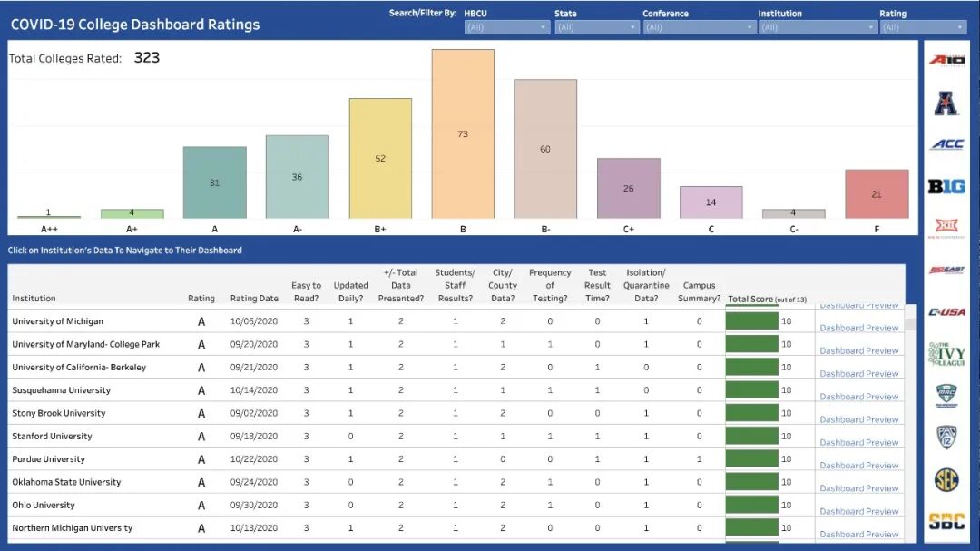Image resolution: width=980 pixels, height=551 pixels.
Task: Open the Rating filter dropdown
Action: pos(923,27)
